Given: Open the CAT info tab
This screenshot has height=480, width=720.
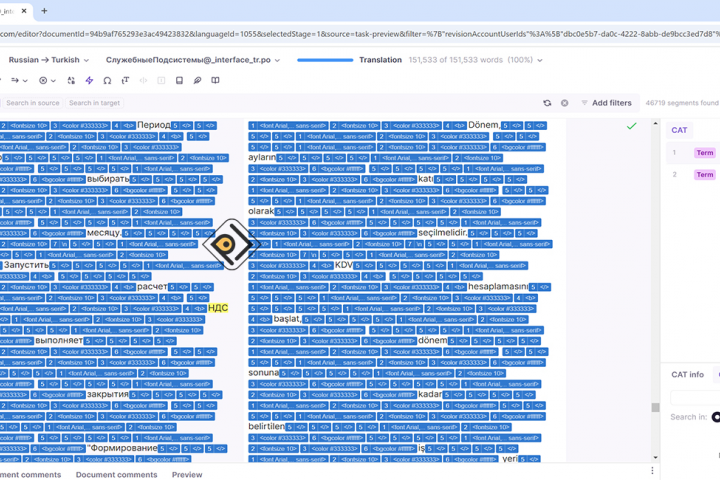Looking at the screenshot, I should [x=687, y=374].
